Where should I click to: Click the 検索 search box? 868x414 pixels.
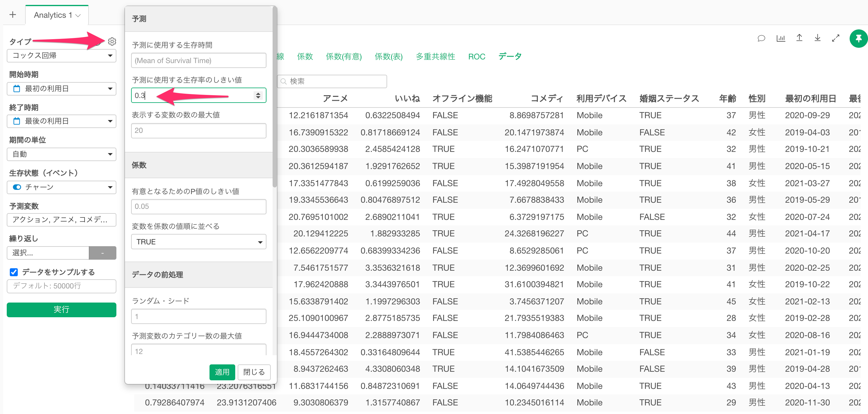(x=332, y=81)
